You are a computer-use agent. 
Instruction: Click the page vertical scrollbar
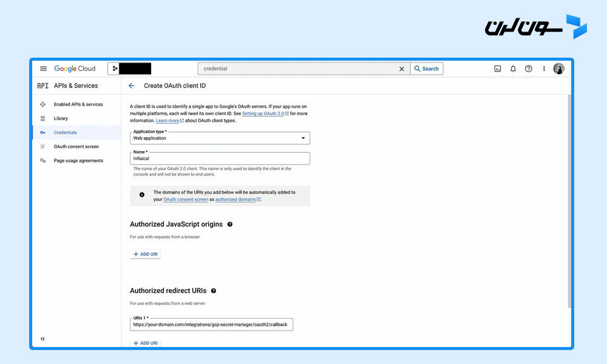click(x=569, y=201)
